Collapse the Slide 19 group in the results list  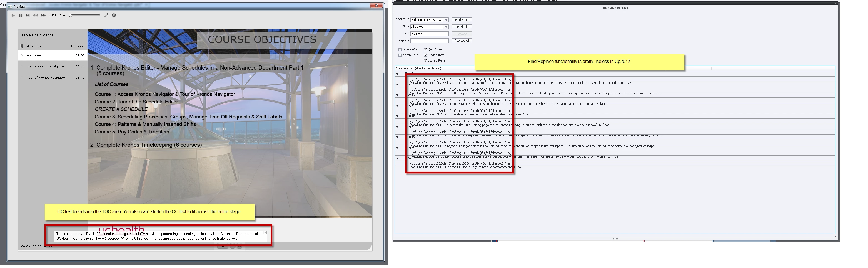[398, 137]
